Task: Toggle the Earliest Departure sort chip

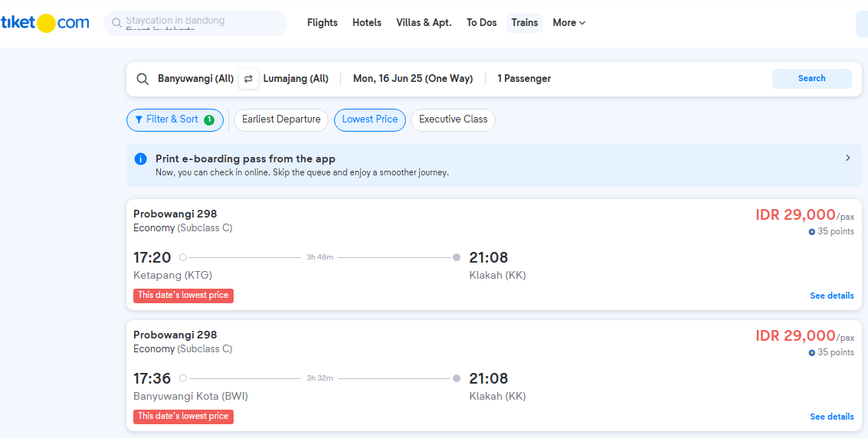Action: pos(281,120)
